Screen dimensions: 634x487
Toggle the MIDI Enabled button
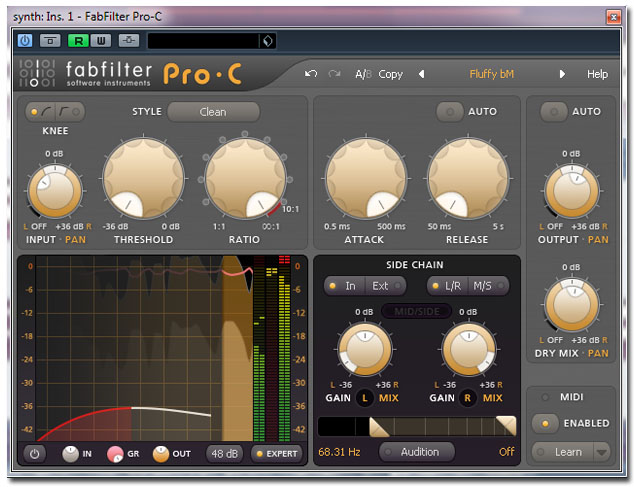545,423
